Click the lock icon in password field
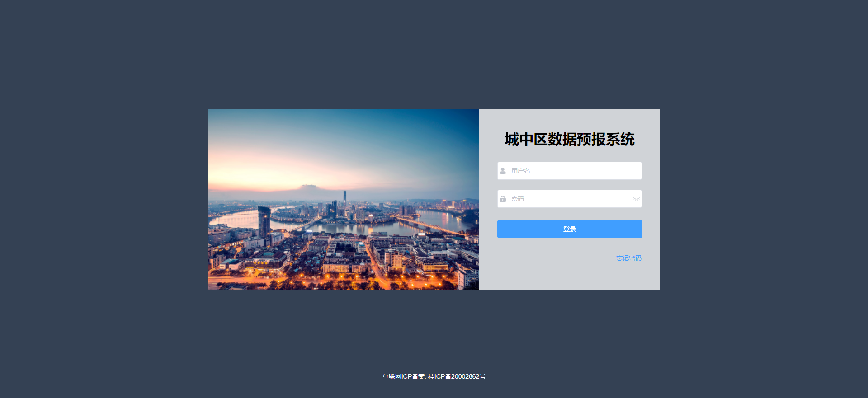The width and height of the screenshot is (868, 398). point(503,199)
